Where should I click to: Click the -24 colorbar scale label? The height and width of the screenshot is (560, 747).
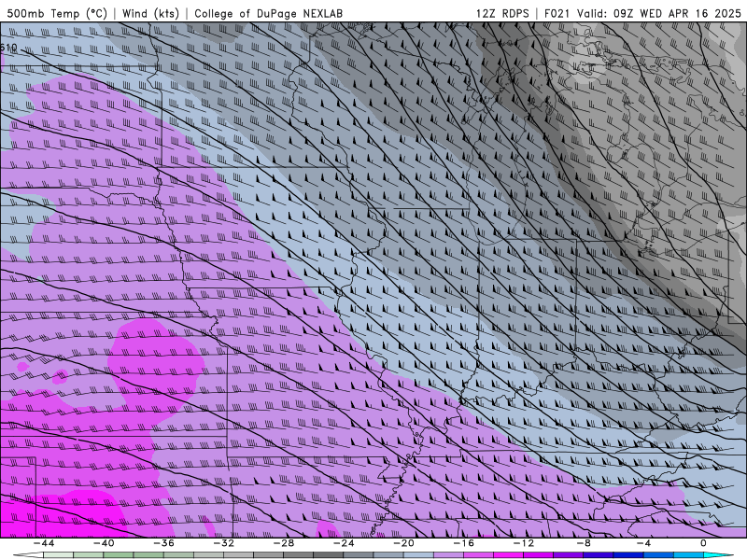click(344, 543)
